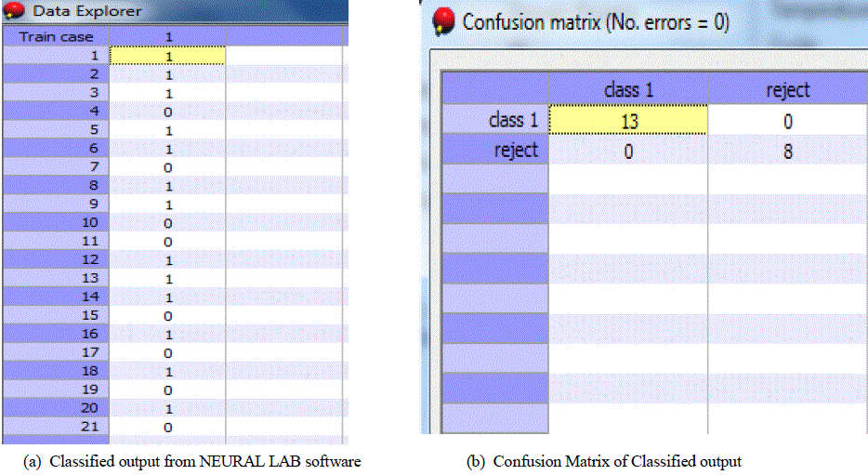Select the highlighted cell in row 1
Viewport: 868px width, 475px height.
[x=167, y=56]
